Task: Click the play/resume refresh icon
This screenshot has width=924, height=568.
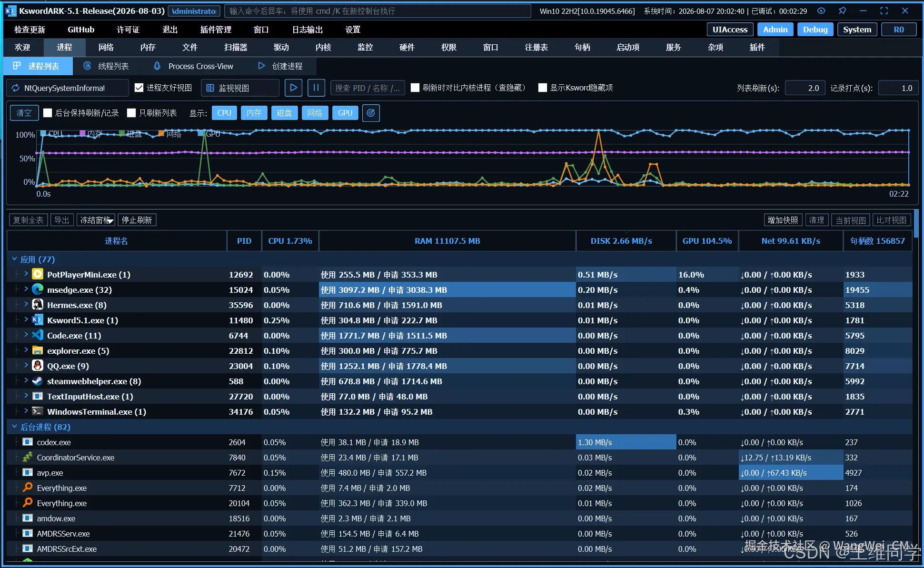Action: pyautogui.click(x=293, y=88)
